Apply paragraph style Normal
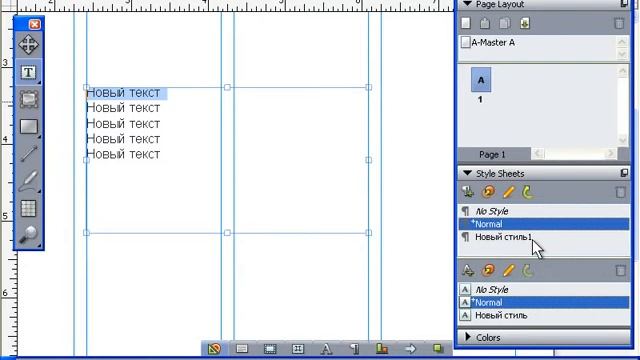 tap(544, 224)
